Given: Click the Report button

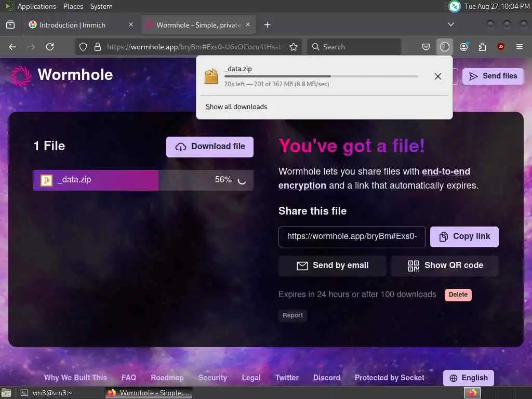Looking at the screenshot, I should click(x=292, y=315).
